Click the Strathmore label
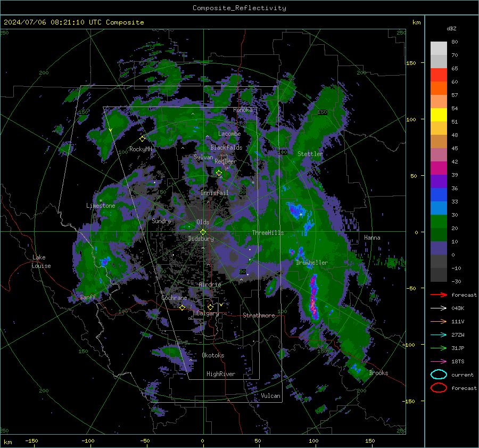This screenshot has height=448, width=479. coord(259,315)
